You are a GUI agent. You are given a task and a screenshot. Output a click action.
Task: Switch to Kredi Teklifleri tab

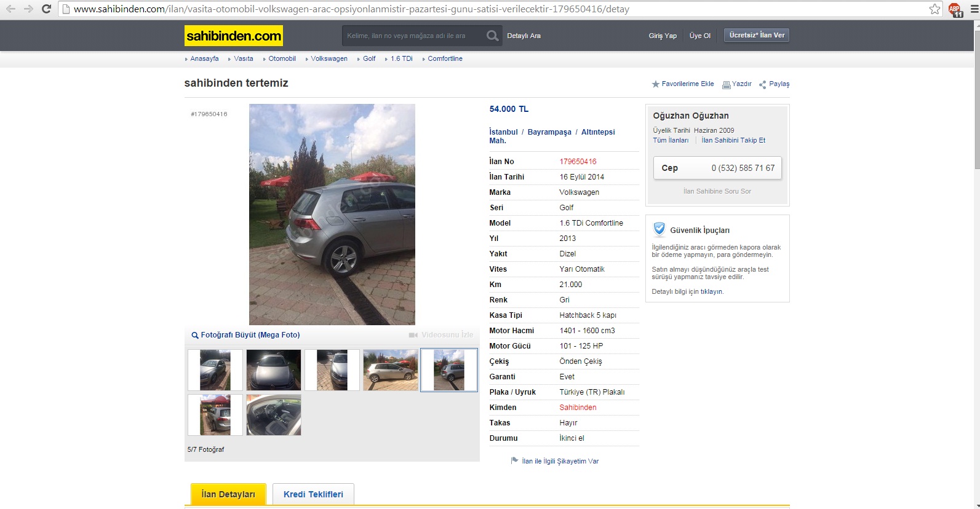pyautogui.click(x=313, y=494)
